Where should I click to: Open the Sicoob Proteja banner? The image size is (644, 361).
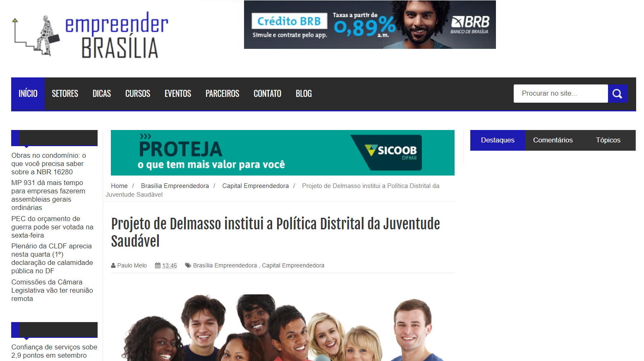pyautogui.click(x=282, y=153)
